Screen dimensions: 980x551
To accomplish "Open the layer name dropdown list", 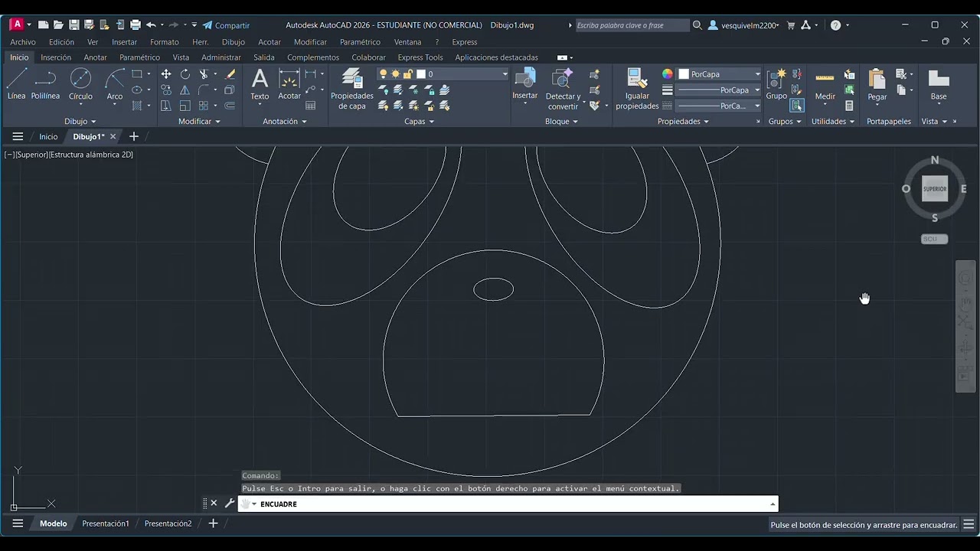I will tap(462, 74).
